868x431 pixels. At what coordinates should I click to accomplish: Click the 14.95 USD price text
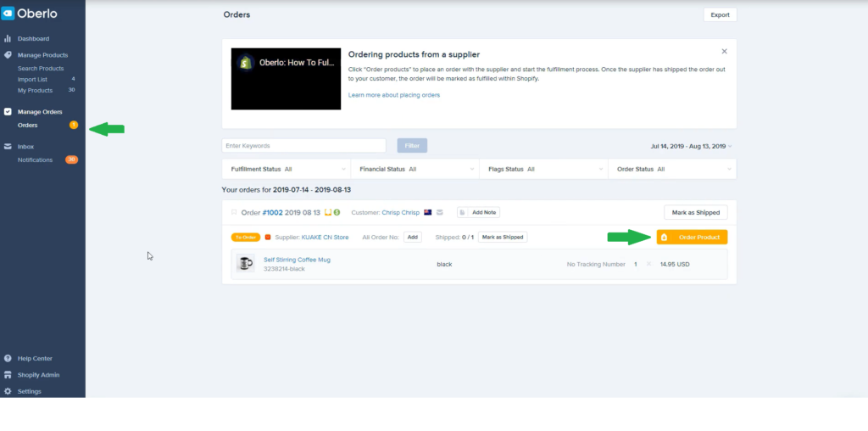coord(675,264)
